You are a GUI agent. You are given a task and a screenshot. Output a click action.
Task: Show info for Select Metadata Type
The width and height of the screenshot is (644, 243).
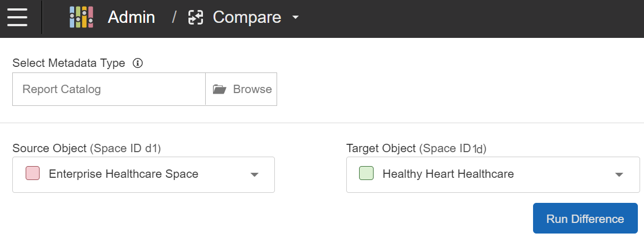[x=138, y=63]
